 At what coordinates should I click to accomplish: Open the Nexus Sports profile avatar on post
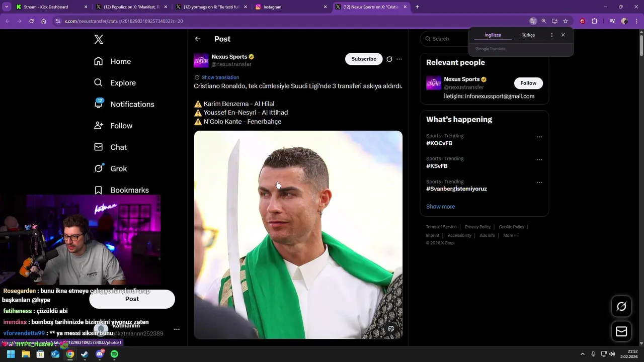[x=201, y=60]
